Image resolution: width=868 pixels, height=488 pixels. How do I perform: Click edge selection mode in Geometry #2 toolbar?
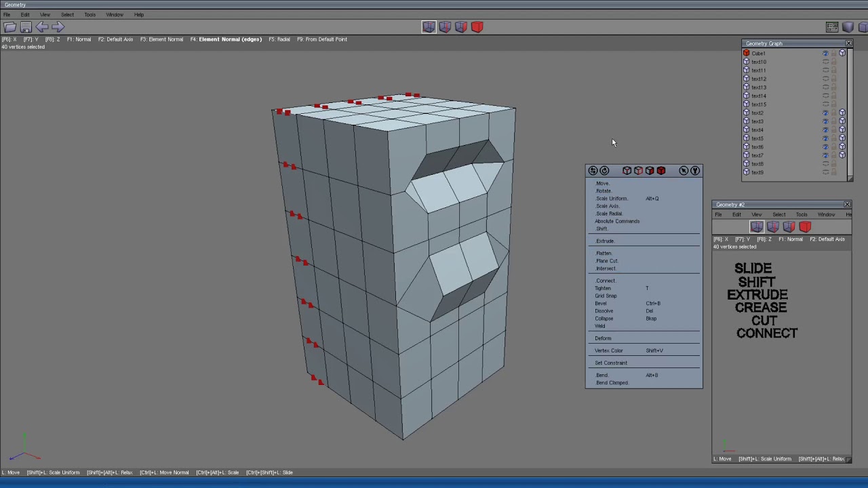coord(772,227)
